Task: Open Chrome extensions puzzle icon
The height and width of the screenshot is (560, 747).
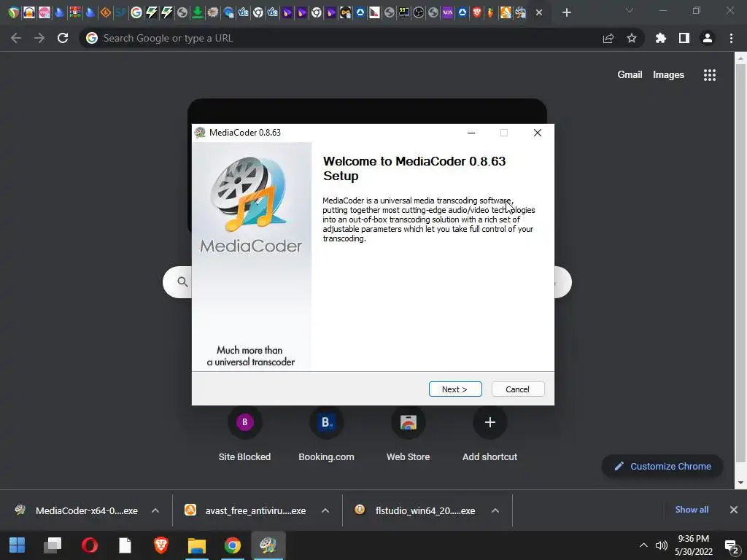Action: click(661, 38)
